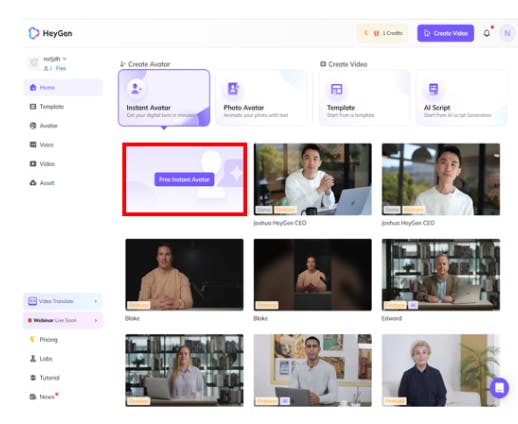Viewport: 518px width, 424px height.
Task: Click the Template sidebar icon
Action: coord(33,107)
